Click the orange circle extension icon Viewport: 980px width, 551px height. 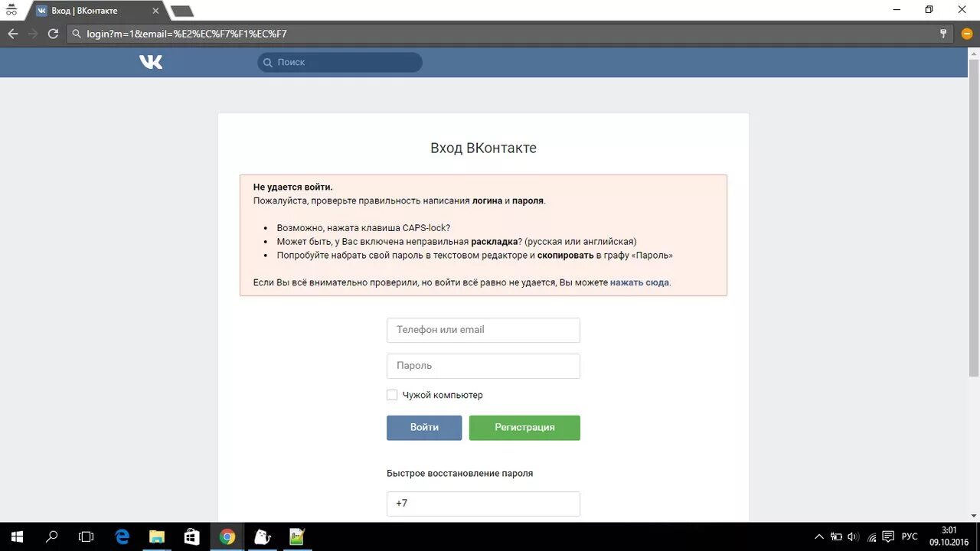(966, 34)
